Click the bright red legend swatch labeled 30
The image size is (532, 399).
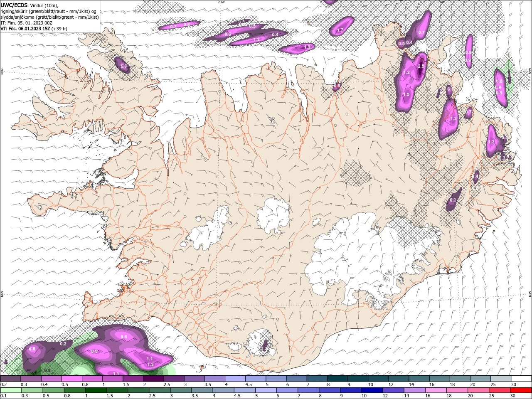(x=521, y=390)
